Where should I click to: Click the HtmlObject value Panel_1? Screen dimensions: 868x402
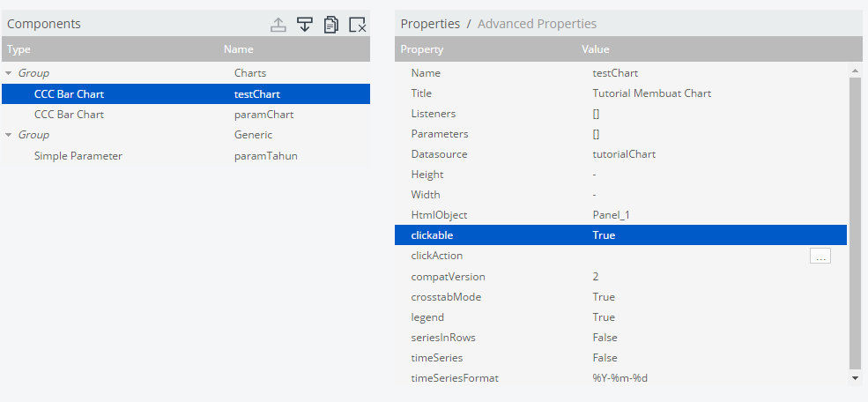[x=612, y=215]
